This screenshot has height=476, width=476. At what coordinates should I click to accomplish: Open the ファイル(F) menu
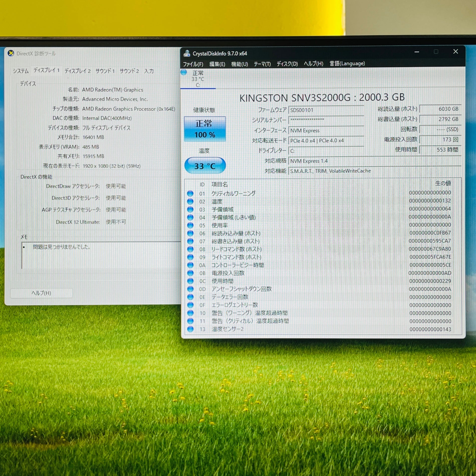point(193,64)
